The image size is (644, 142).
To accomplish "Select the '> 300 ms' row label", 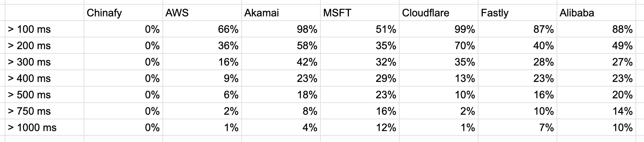I will (44, 62).
